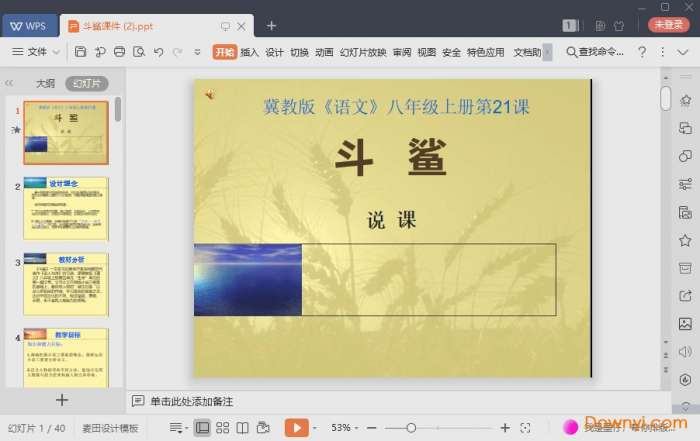700x441 pixels.
Task: Click the window count icon in title bar
Action: (x=570, y=26)
